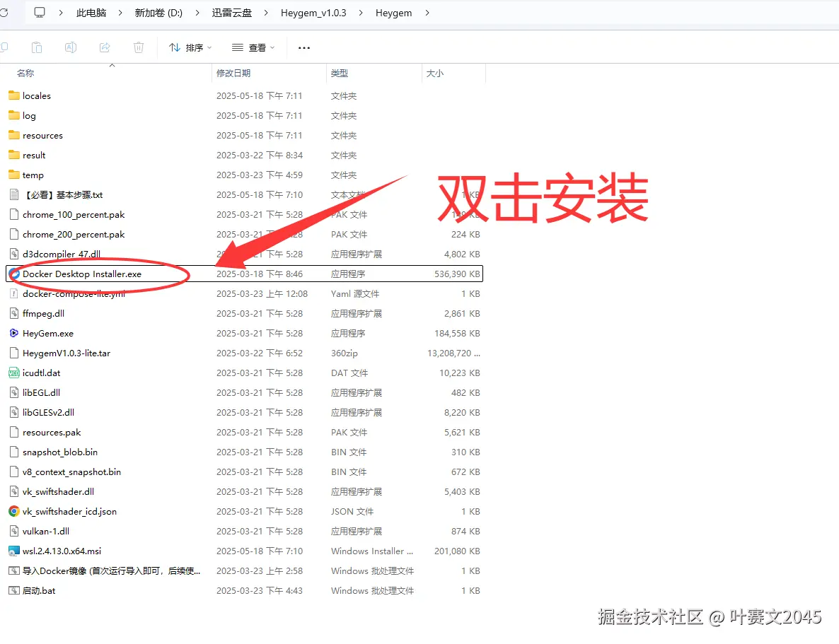
Task: Click the Windows Installer type cell
Action: pyautogui.click(x=372, y=551)
